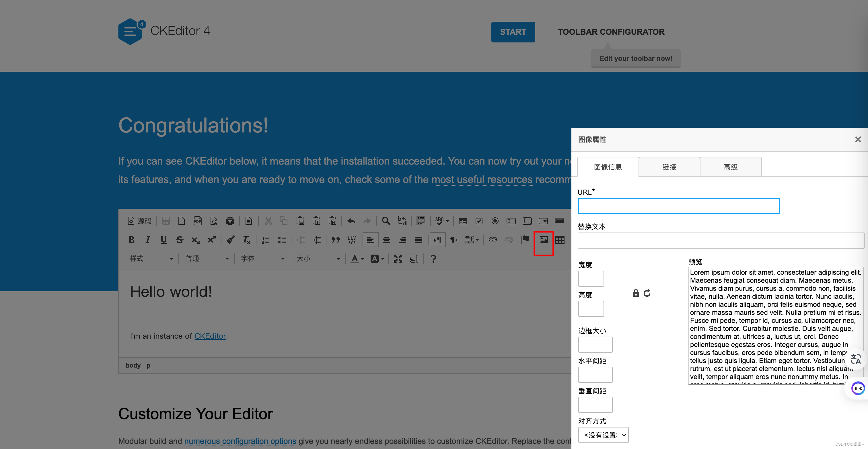868x449 pixels.
Task: Click the insert Image toolbar icon
Action: (x=543, y=240)
